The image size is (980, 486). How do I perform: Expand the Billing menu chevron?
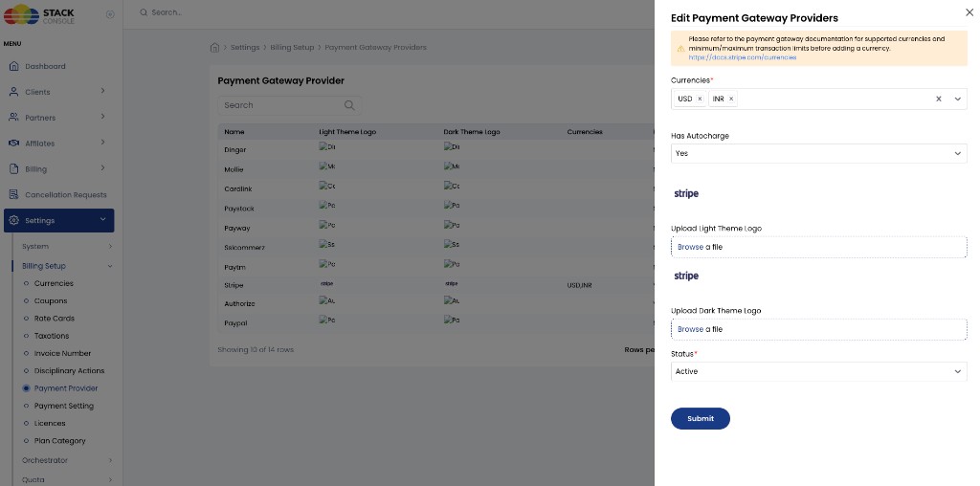[102, 168]
